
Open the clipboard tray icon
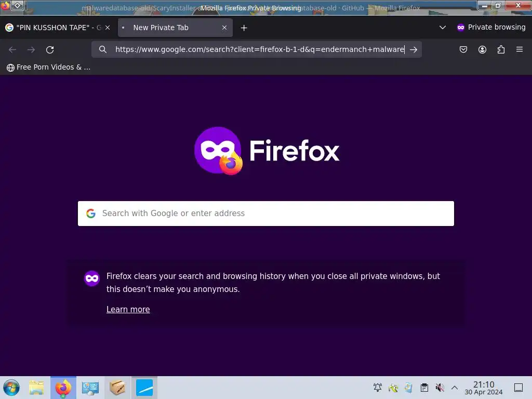[424, 388]
